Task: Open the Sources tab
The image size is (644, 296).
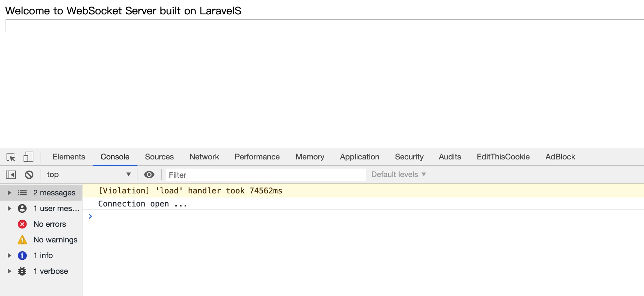Action: point(159,157)
